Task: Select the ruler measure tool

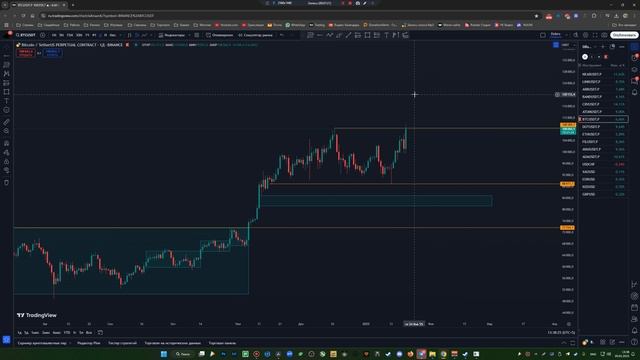Action: click(6, 122)
